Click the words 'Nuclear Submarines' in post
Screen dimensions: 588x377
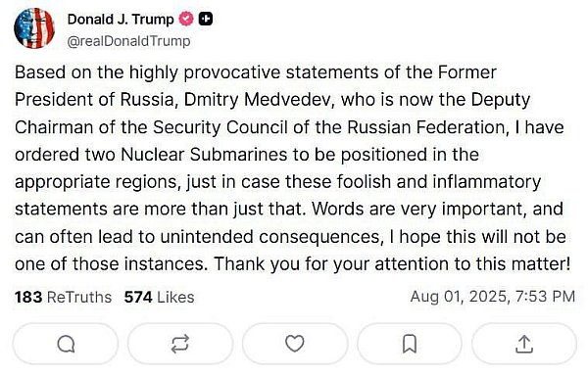(204, 155)
